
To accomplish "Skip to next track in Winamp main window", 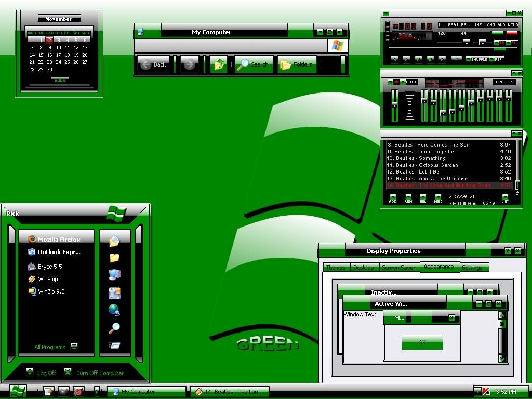I will [x=442, y=59].
